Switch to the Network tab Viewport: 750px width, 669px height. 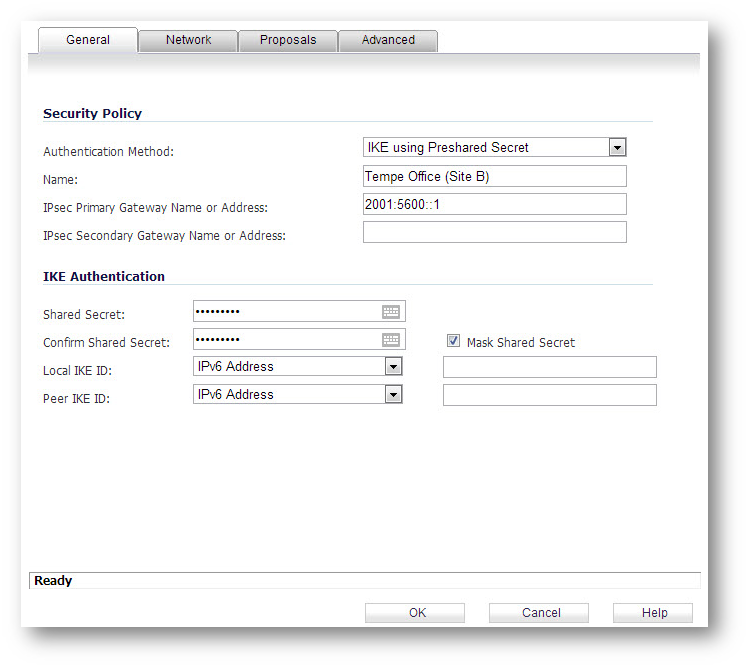click(188, 40)
